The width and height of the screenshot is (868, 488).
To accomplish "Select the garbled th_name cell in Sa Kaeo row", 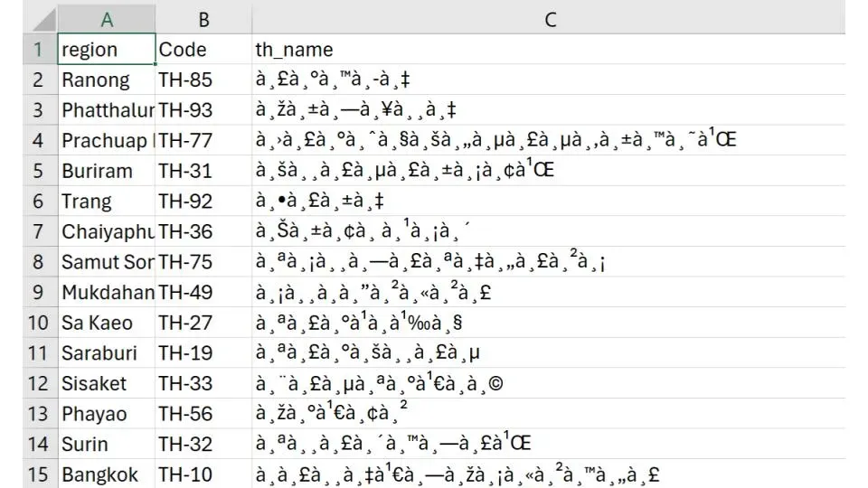I will (x=549, y=323).
